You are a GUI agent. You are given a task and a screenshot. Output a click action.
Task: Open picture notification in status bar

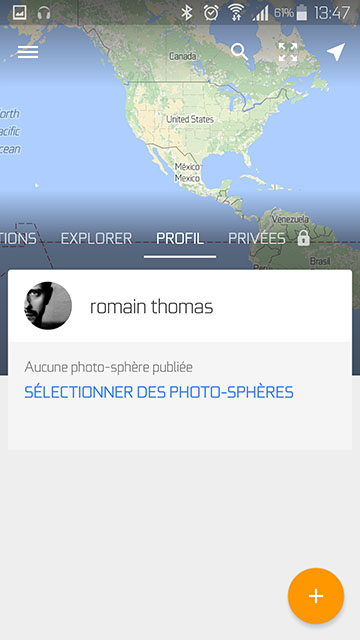click(20, 13)
